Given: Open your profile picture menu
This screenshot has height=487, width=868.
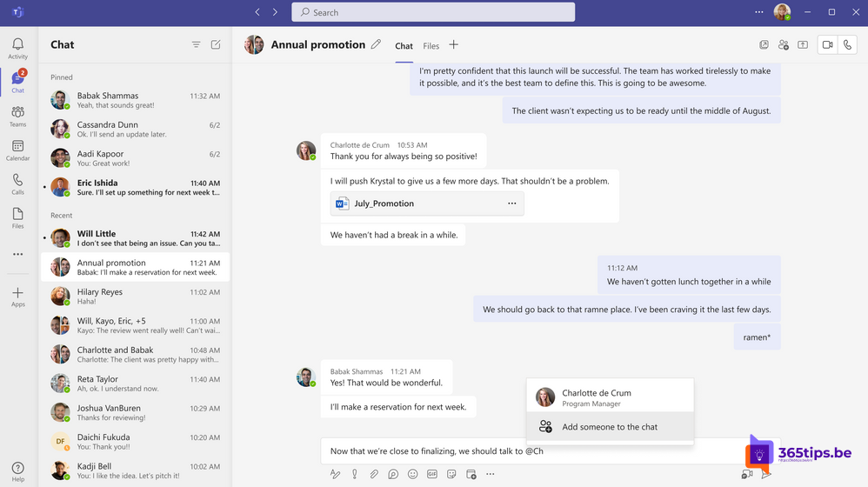Looking at the screenshot, I should pyautogui.click(x=782, y=11).
